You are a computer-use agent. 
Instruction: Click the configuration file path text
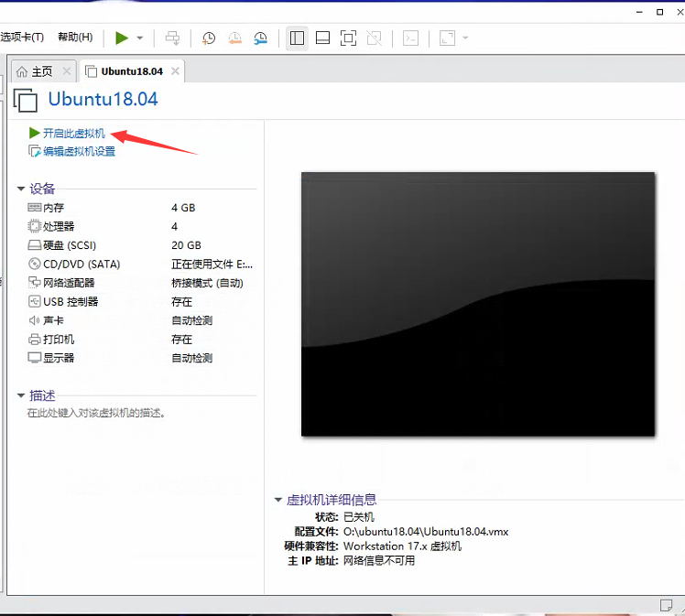426,532
